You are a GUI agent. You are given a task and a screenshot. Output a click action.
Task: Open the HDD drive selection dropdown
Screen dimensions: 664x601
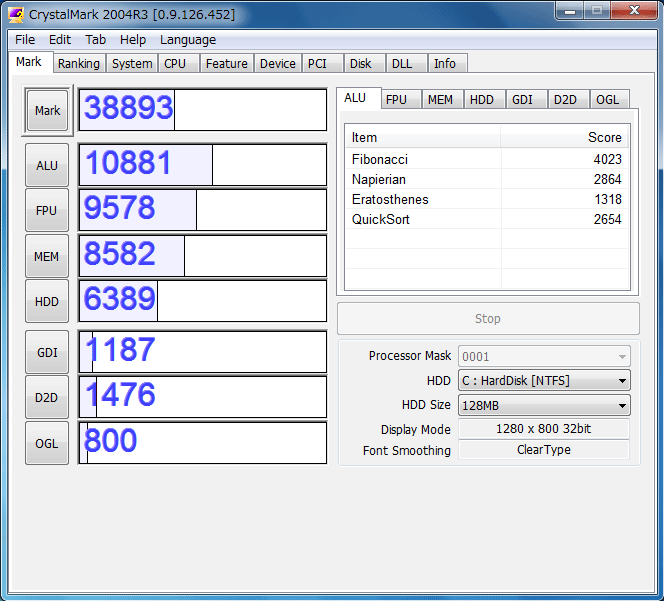point(544,380)
